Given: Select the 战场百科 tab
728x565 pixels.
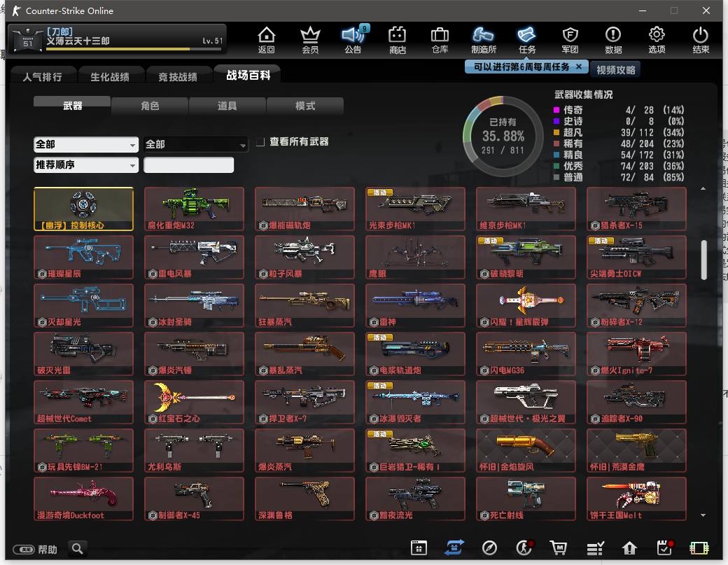Looking at the screenshot, I should [248, 75].
